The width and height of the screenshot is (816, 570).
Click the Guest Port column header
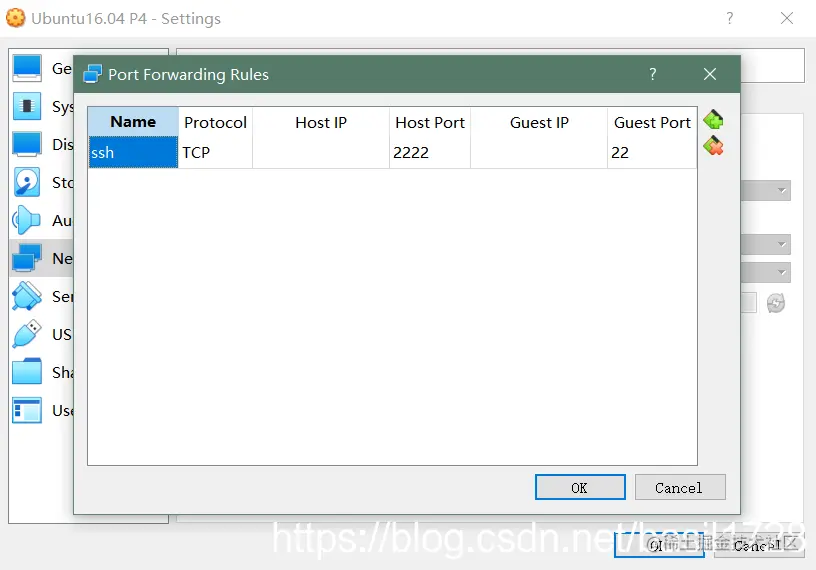pos(652,122)
